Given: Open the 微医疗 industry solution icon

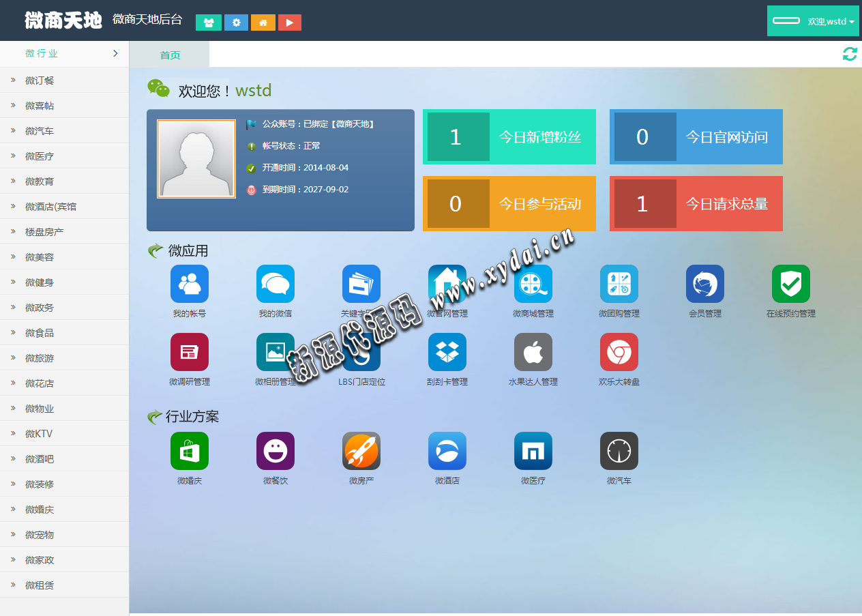Looking at the screenshot, I should pos(533,451).
